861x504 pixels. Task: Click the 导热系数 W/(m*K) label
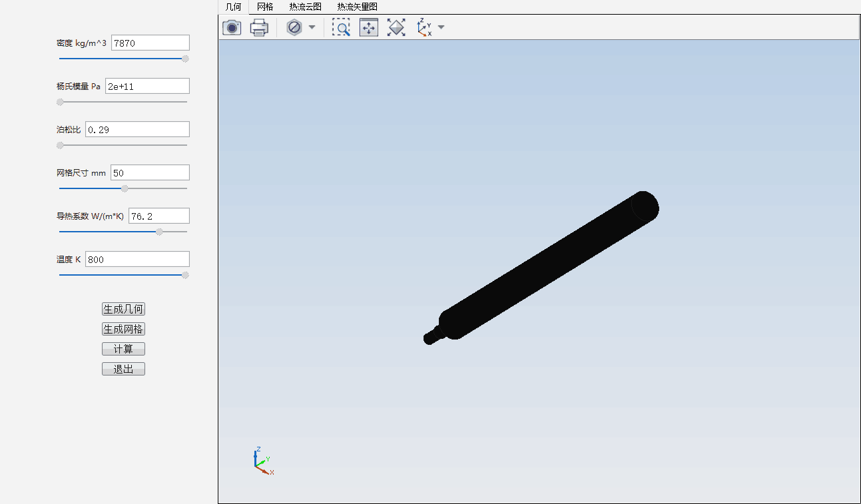pyautogui.click(x=91, y=216)
